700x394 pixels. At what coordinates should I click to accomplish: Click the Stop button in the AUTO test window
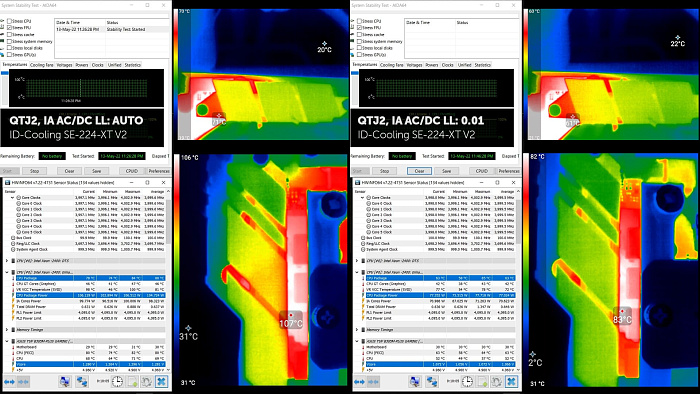[x=34, y=171]
